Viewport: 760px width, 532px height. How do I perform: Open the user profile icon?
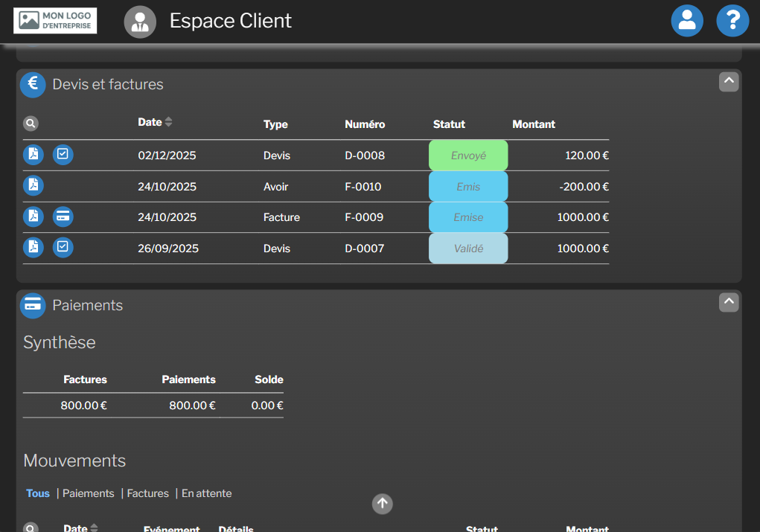coord(686,21)
